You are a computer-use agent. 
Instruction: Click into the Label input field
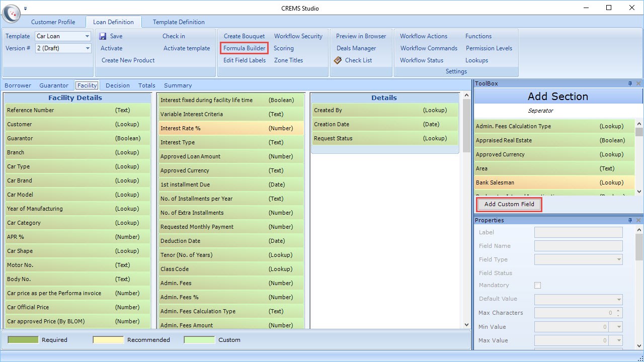coord(578,232)
